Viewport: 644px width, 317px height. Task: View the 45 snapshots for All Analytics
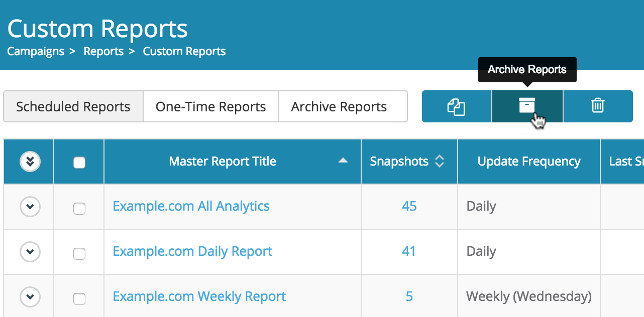(x=409, y=206)
